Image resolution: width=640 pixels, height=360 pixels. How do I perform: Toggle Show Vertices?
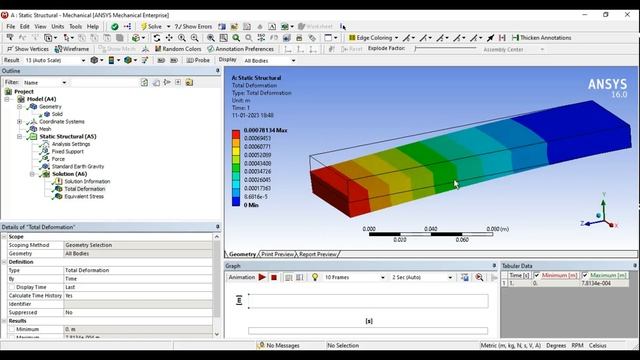28,49
